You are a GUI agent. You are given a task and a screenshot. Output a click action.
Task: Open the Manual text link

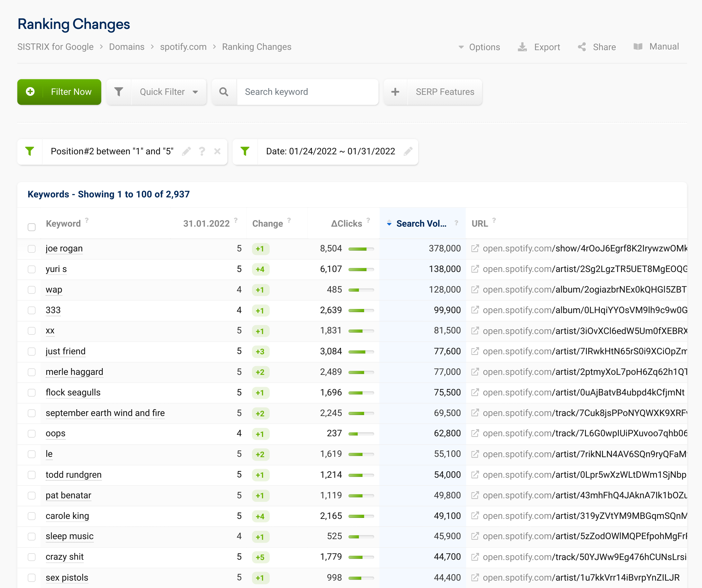pos(664,47)
